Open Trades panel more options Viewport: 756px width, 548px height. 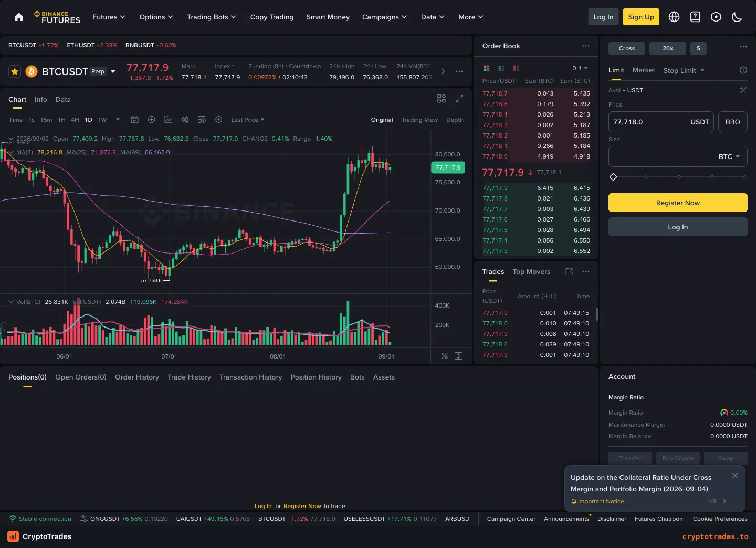pyautogui.click(x=586, y=271)
